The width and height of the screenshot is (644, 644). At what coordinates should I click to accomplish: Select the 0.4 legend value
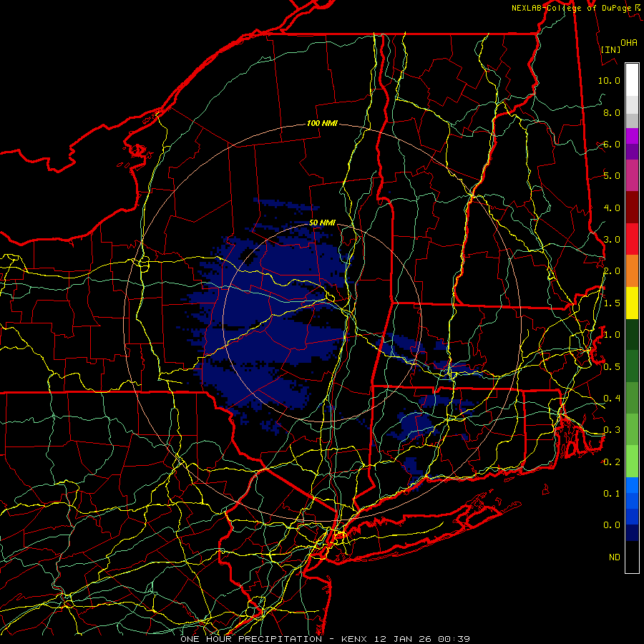click(x=612, y=398)
